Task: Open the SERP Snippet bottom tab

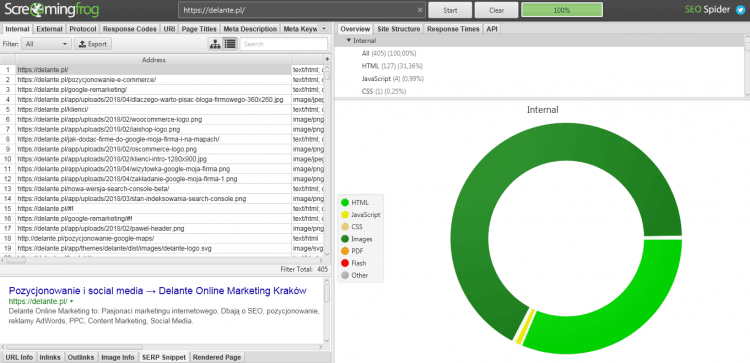Action: (x=164, y=357)
